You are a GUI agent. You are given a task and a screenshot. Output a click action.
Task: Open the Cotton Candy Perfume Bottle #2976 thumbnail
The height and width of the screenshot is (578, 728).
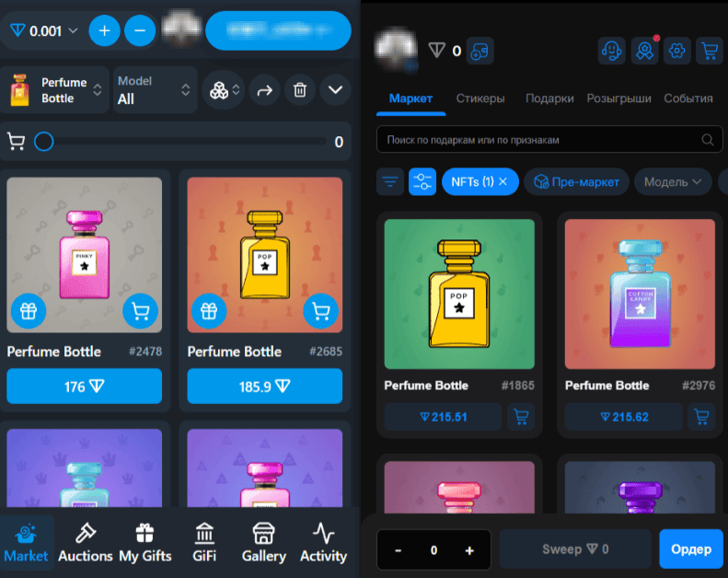click(640, 295)
